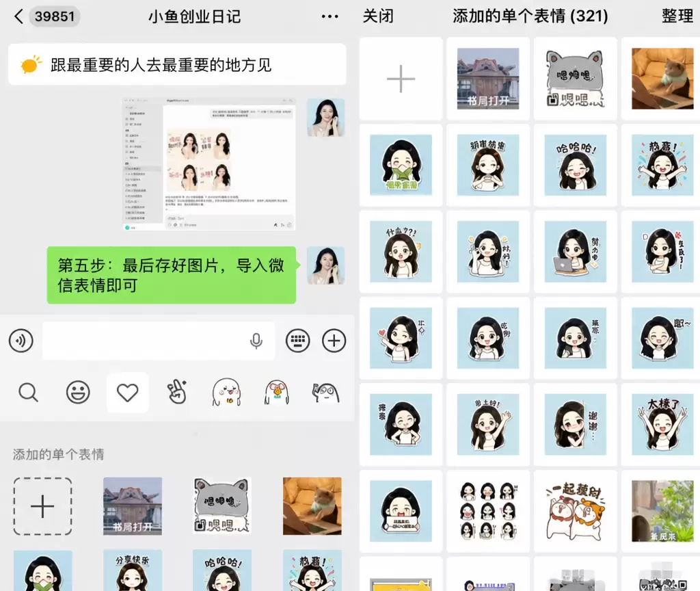Screen dimensions: 700x591
Task: Select the grey cat 嗯嗯 sticker in the manager grid
Action: (576, 79)
